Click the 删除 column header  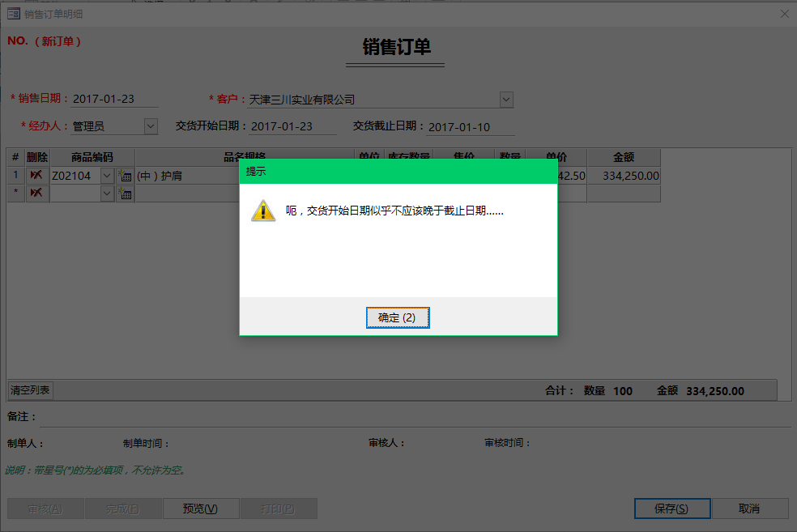pos(37,158)
